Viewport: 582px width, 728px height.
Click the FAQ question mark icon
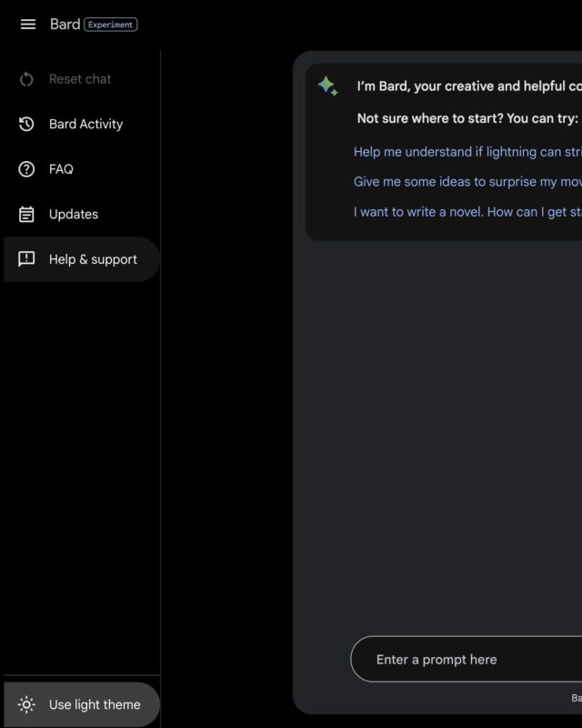pyautogui.click(x=26, y=169)
